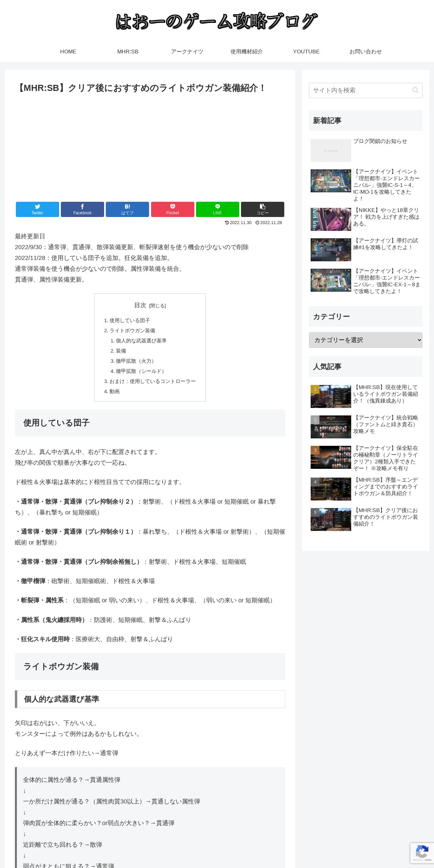434x868 pixels.
Task: Click the カテゴリー sidebar heading
Action: pos(365,316)
